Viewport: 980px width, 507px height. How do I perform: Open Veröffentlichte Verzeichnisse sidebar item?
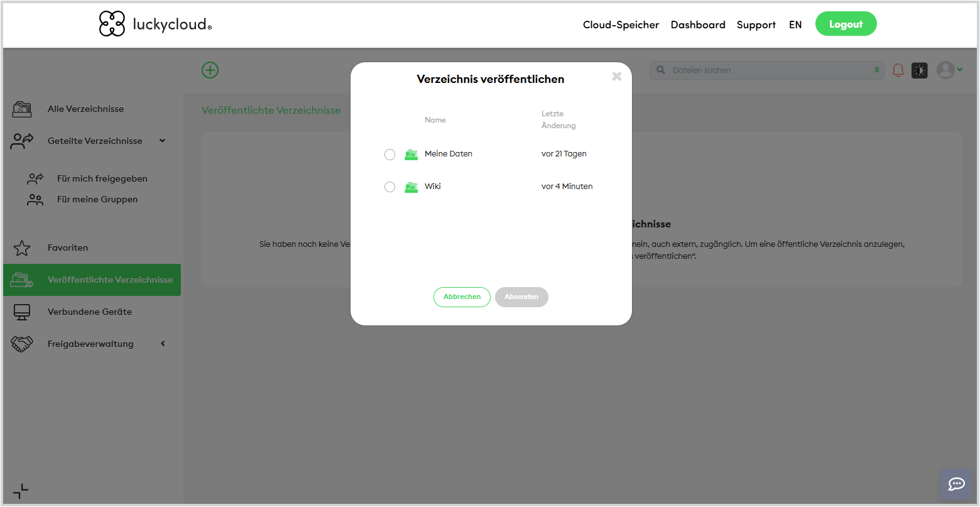[x=92, y=280]
